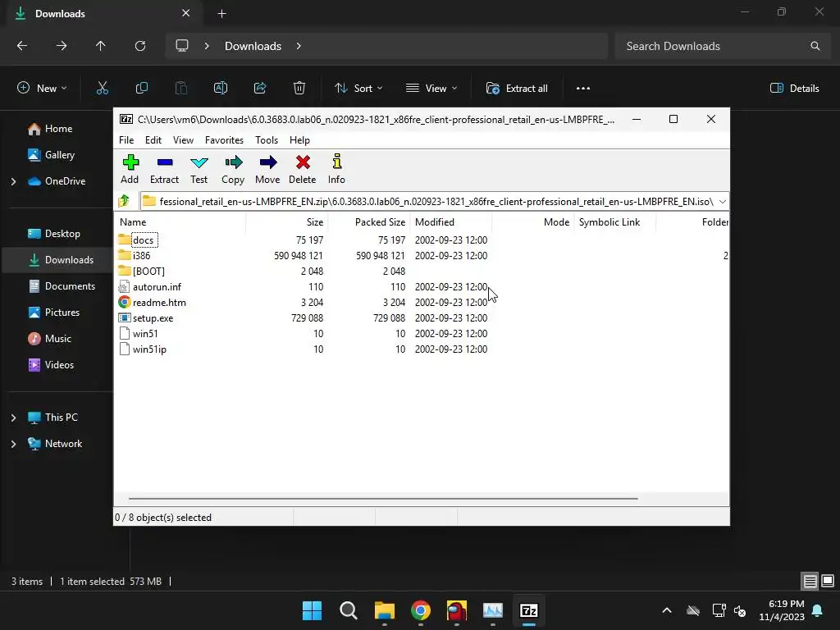Open the File menu in 7-Zip
Viewport: 840px width, 630px height.
click(126, 139)
